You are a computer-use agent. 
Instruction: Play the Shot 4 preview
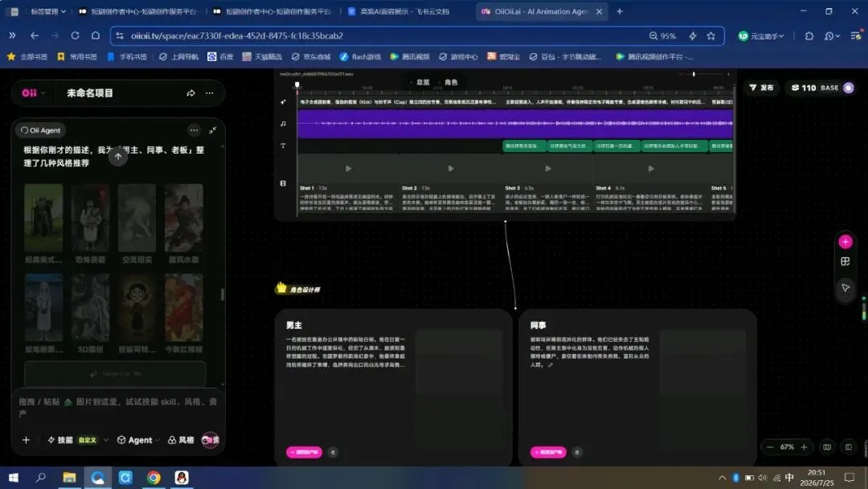tap(650, 168)
